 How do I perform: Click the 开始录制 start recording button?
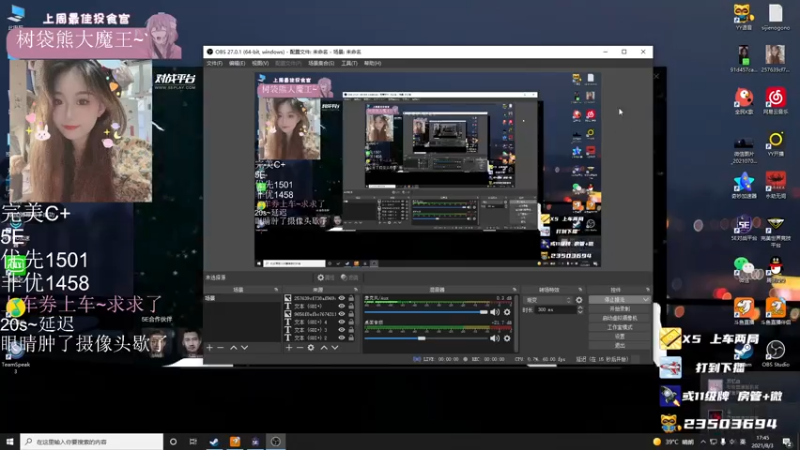[619, 309]
